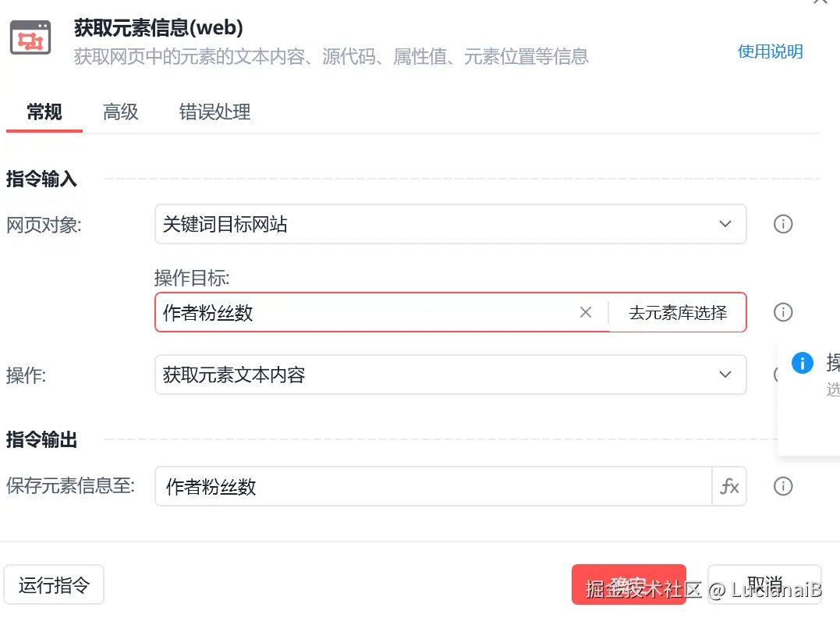
Task: Clear the 作者粉丝数 target with X icon
Action: click(586, 312)
